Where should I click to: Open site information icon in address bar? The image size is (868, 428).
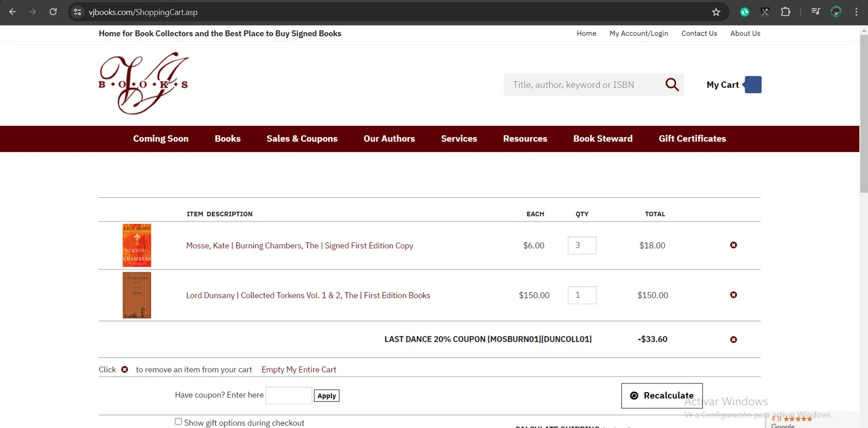pos(78,12)
